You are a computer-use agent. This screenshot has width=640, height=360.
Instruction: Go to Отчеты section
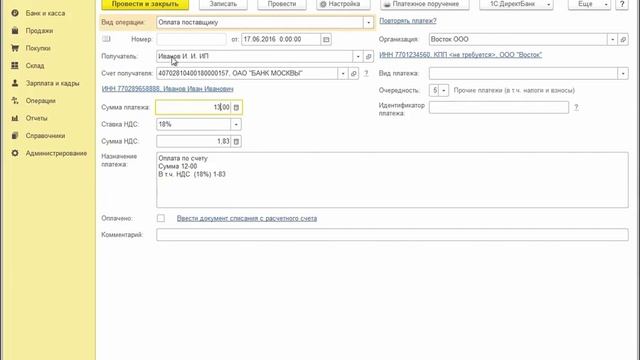tap(36, 118)
